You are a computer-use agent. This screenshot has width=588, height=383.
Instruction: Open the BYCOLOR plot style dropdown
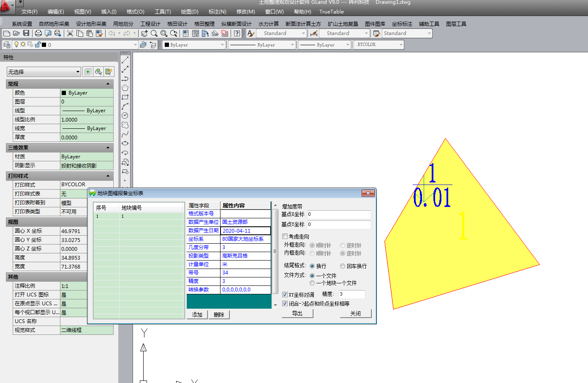point(379,45)
